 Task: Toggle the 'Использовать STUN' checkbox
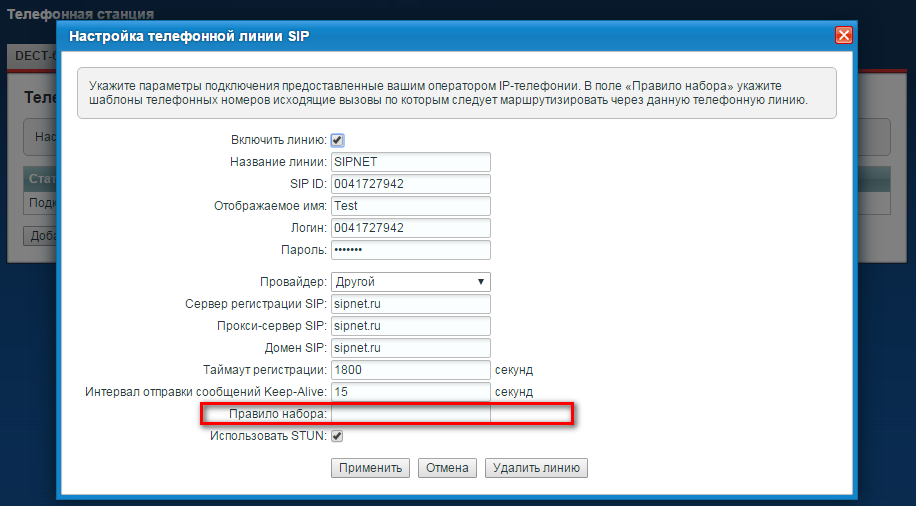point(338,436)
